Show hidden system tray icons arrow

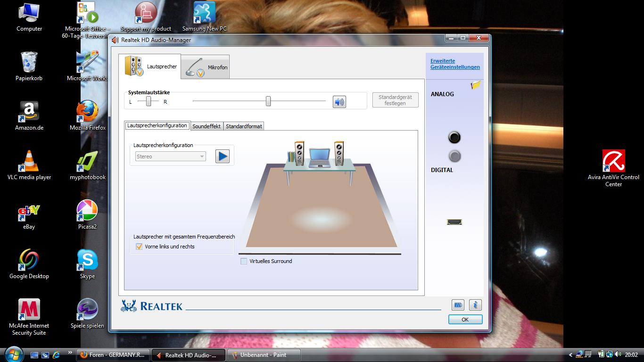tap(570, 355)
